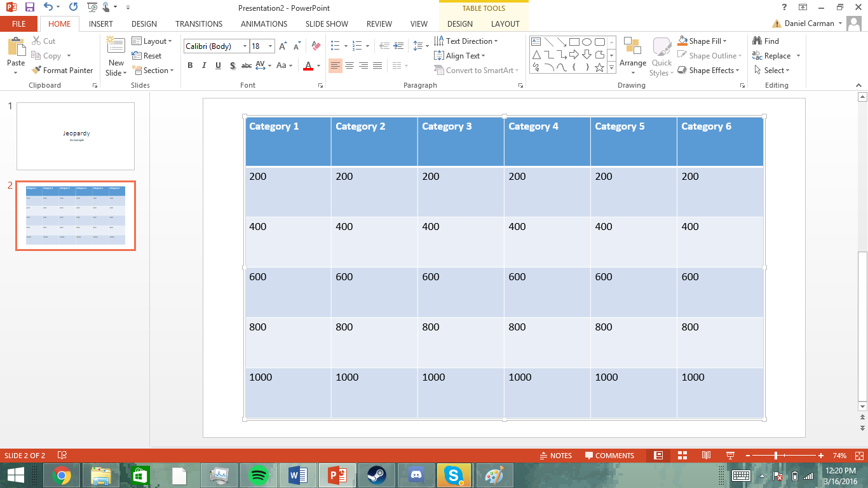The width and height of the screenshot is (868, 488).
Task: Open the Shape Effects dropdown
Action: 709,71
